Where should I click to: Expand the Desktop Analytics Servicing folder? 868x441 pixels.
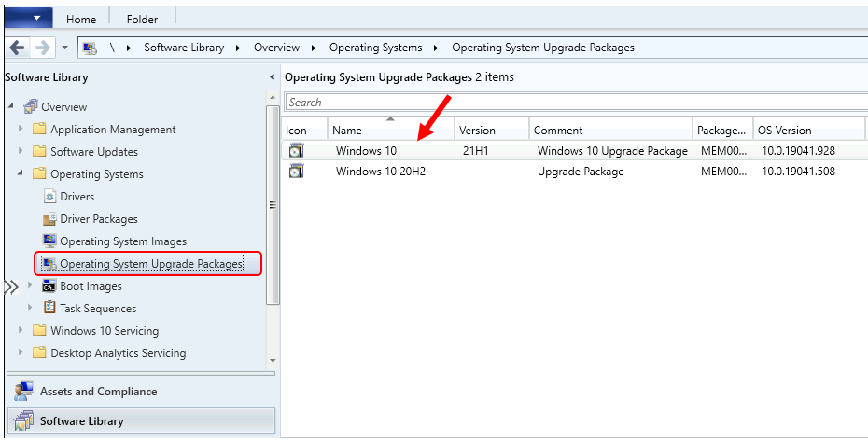pyautogui.click(x=21, y=351)
